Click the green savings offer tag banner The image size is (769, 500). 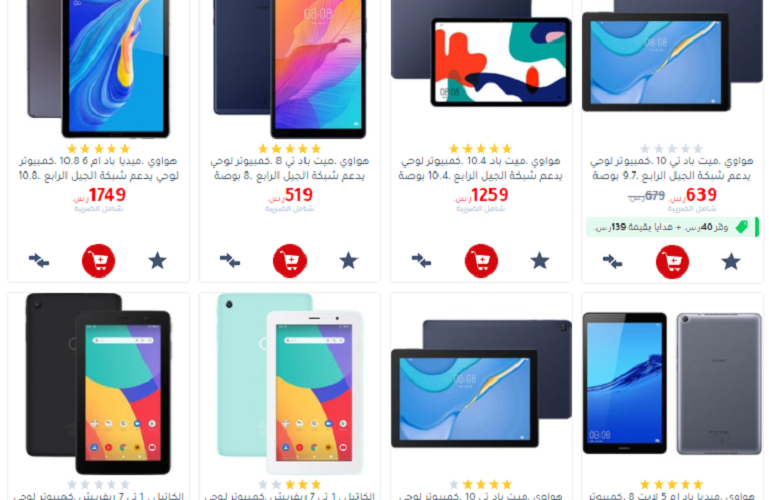click(672, 227)
